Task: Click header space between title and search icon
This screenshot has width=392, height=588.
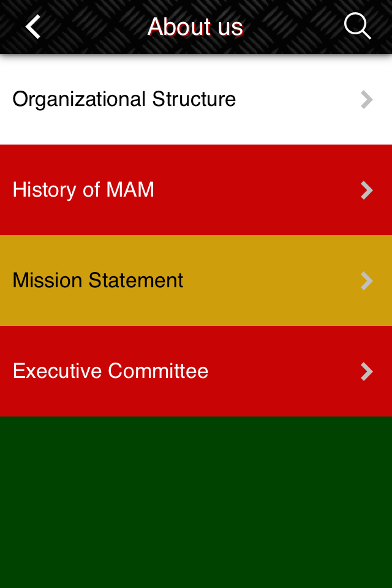Action: click(294, 27)
